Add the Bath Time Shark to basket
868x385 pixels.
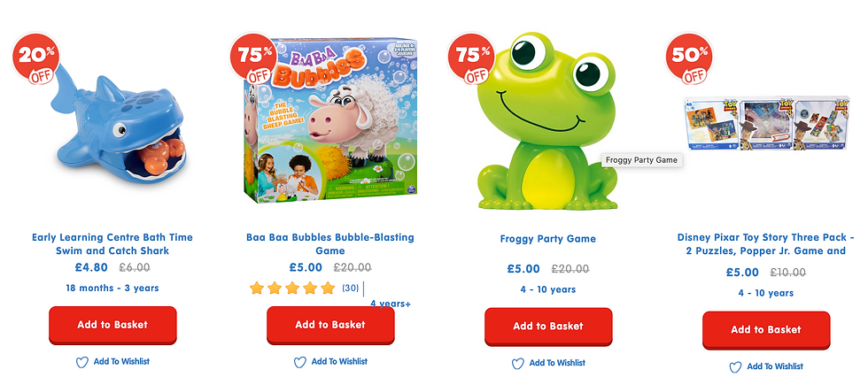pyautogui.click(x=113, y=326)
